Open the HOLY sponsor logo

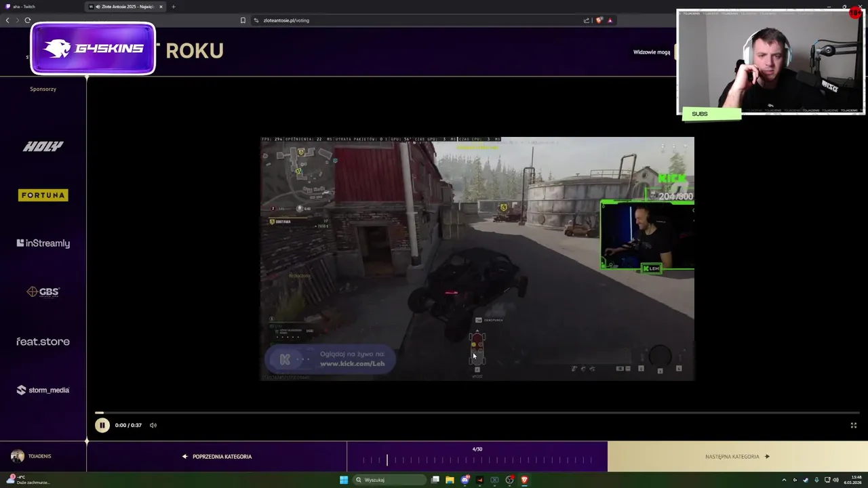[x=43, y=146]
